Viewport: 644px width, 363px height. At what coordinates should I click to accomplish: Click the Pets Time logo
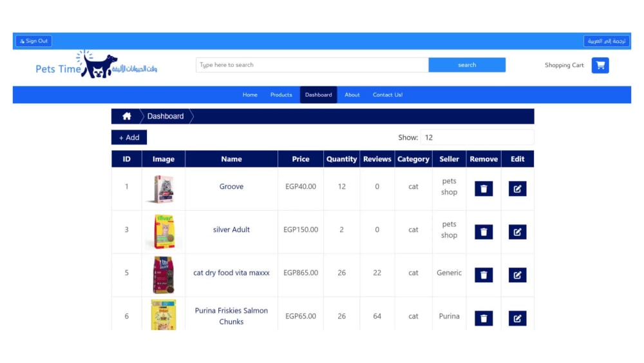(x=97, y=65)
